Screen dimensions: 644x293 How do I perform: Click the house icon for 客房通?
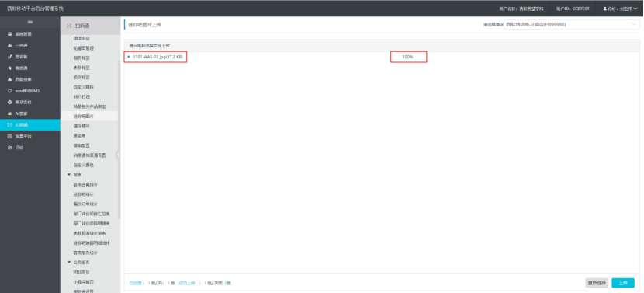tap(9, 68)
